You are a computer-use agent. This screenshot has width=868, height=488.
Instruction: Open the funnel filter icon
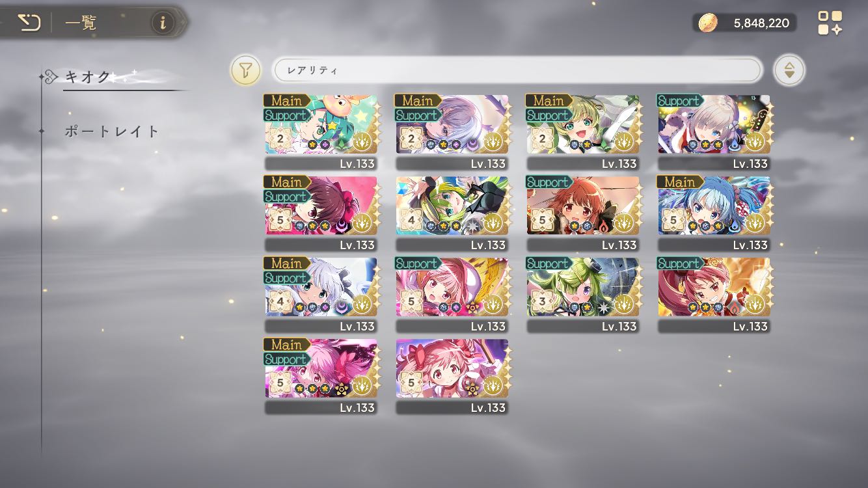click(245, 70)
